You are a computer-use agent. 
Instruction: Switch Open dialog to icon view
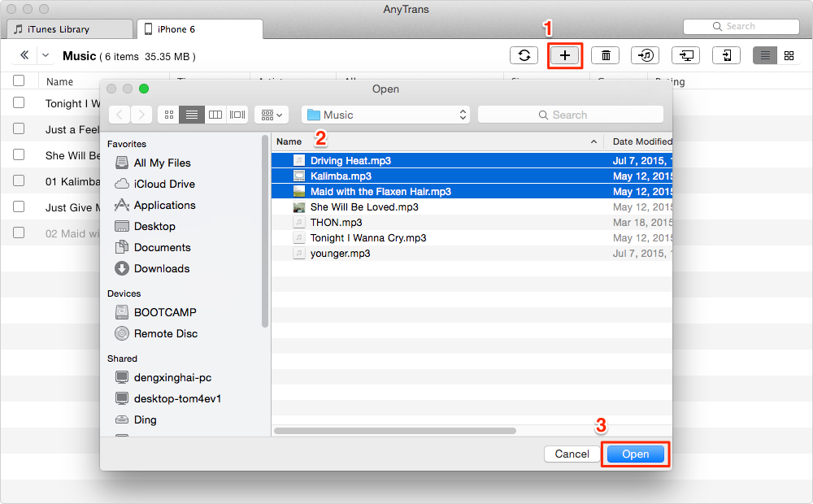point(168,115)
